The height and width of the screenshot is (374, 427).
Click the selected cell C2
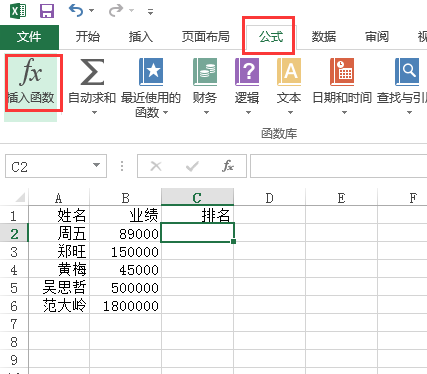click(197, 233)
